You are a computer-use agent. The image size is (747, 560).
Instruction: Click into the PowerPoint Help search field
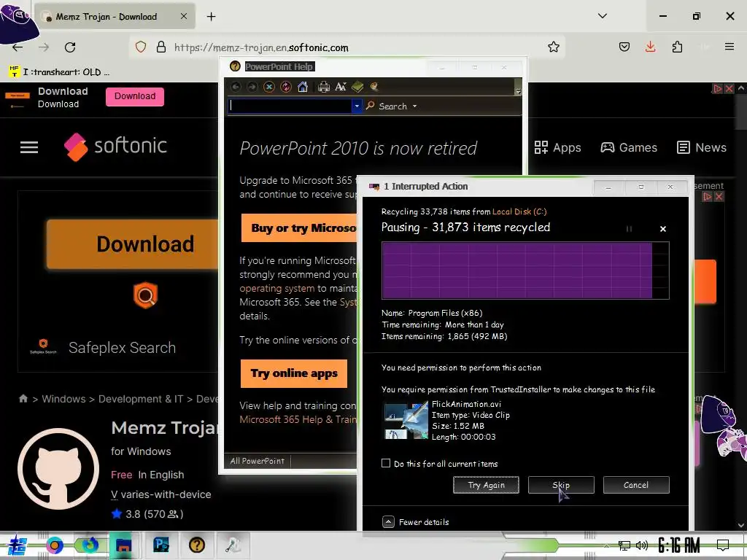[290, 106]
